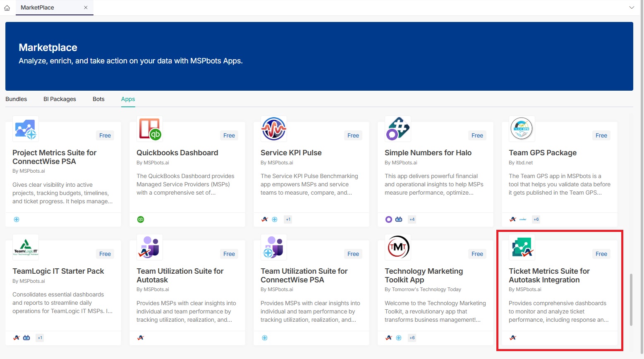Select the Technology Marketing Toolkit TMT logo
Image resolution: width=644 pixels, height=359 pixels.
[397, 247]
